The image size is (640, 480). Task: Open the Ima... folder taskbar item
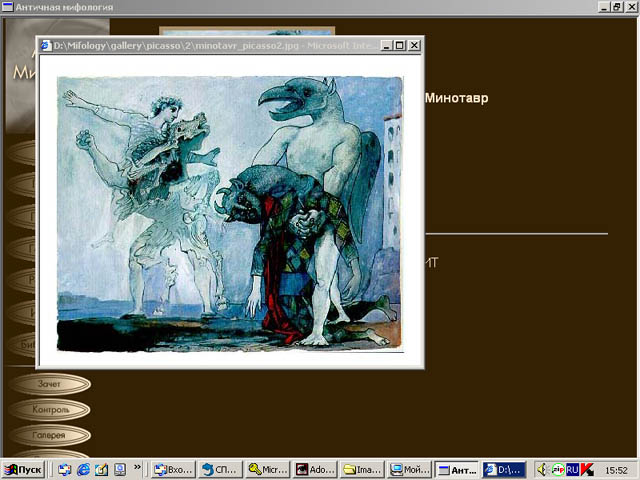point(362,469)
